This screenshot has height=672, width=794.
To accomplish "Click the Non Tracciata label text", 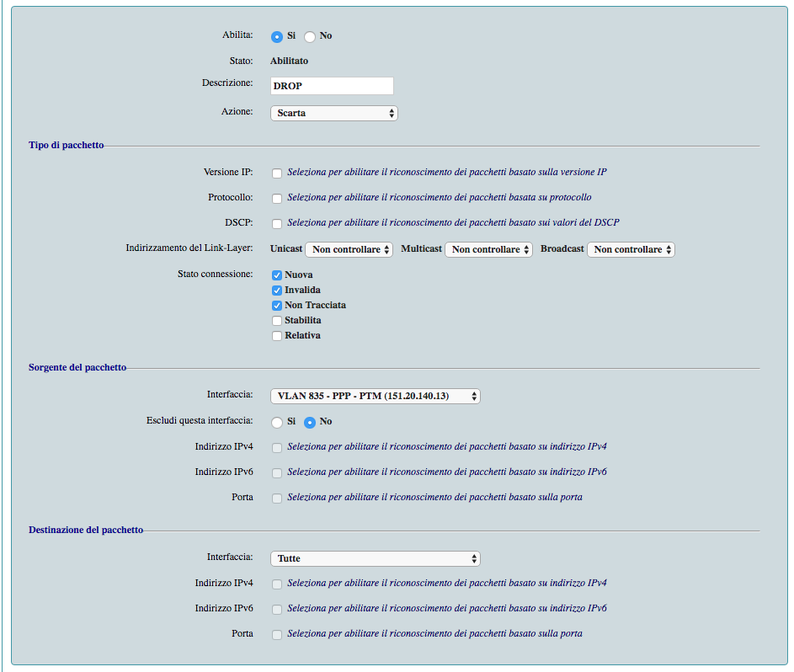I will click(315, 305).
